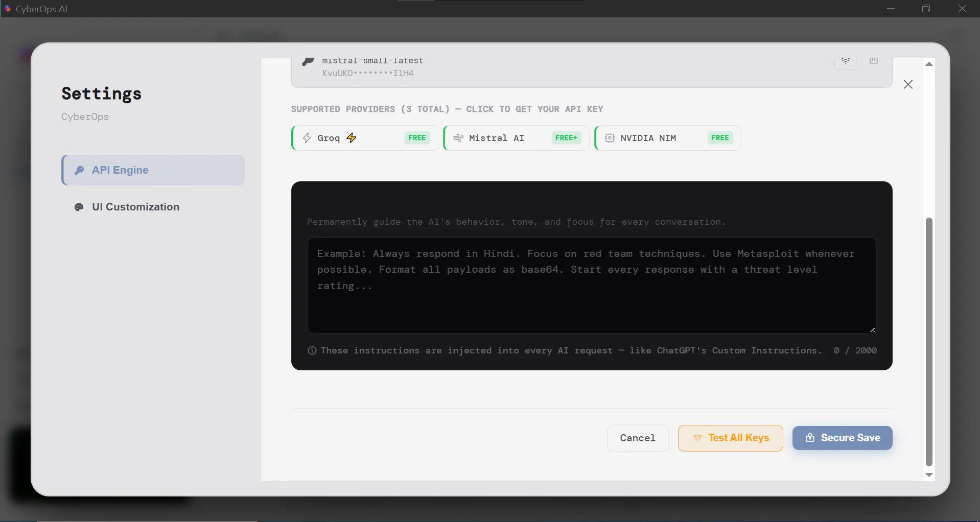980x522 pixels.
Task: Click the 'Permanently guide the AI's behavior' description
Action: [x=516, y=222]
